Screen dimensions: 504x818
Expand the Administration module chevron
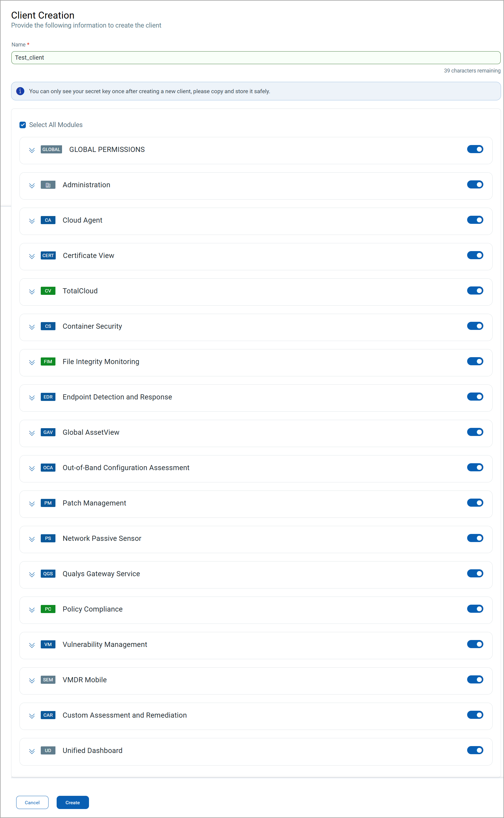coord(32,185)
